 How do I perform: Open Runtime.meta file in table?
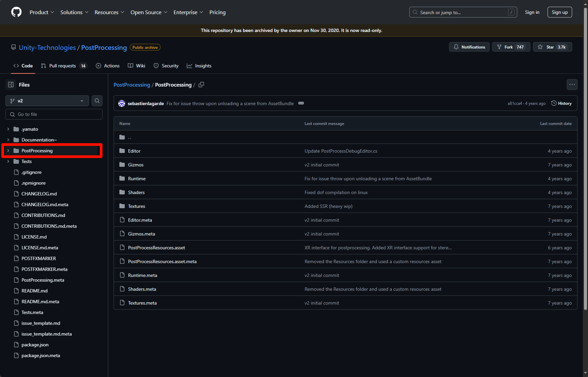[143, 275]
